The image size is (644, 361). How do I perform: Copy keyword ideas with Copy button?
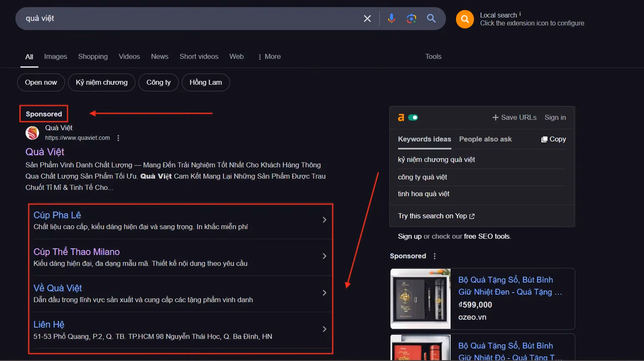click(x=554, y=139)
